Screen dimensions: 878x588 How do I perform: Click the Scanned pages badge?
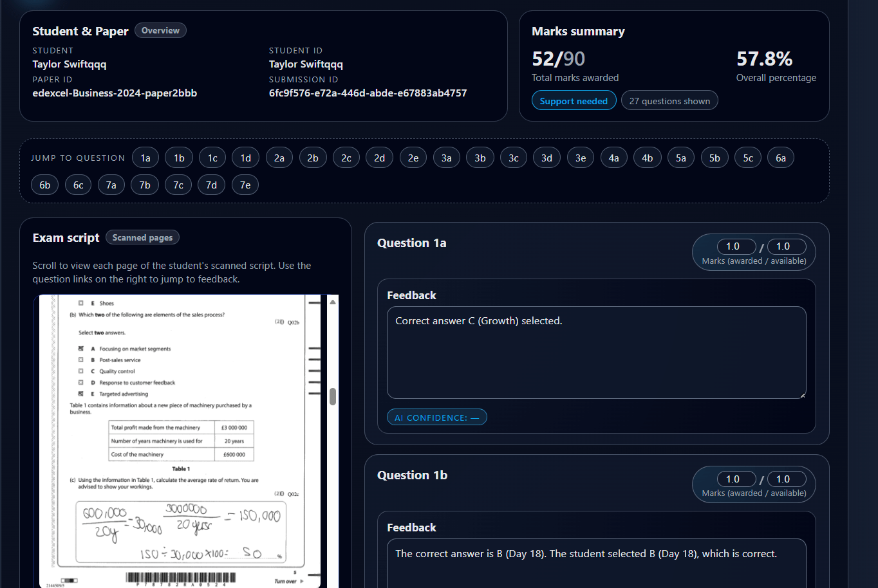pos(142,237)
